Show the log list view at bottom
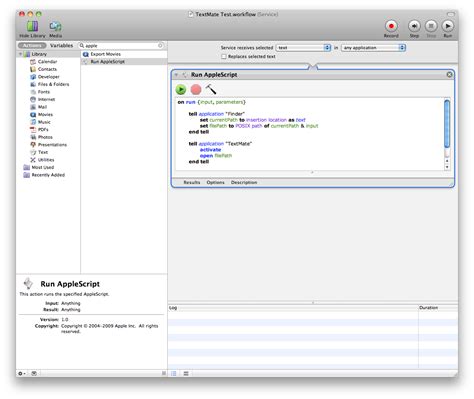 [174, 373]
